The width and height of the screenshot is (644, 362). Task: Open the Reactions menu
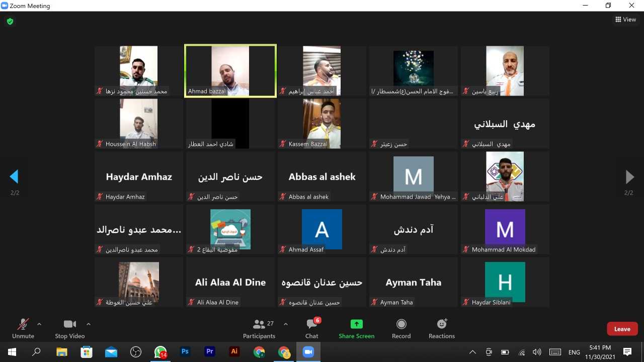441,329
